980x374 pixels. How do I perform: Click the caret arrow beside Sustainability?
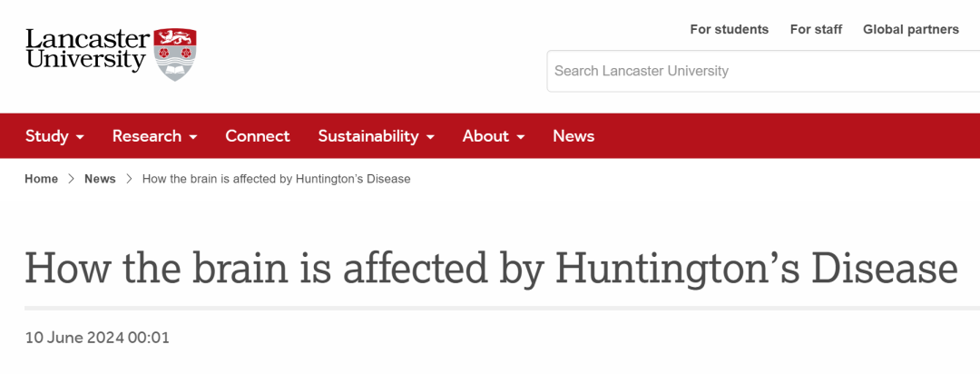pyautogui.click(x=430, y=137)
